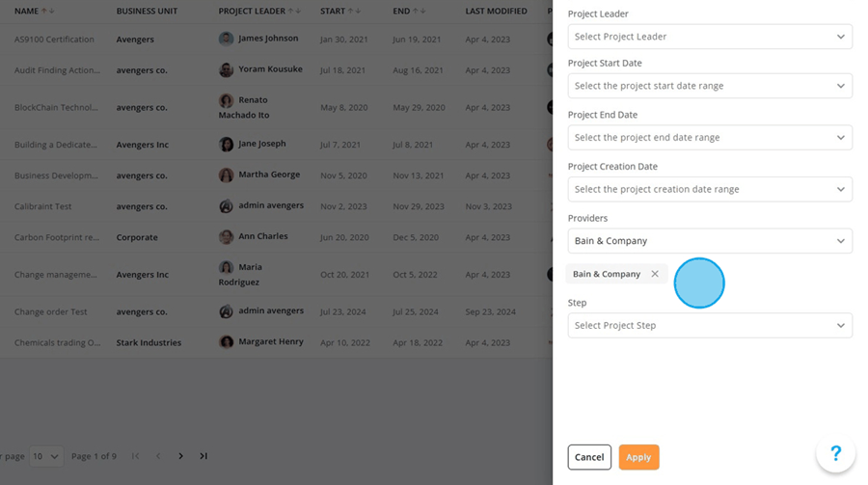Sort by Project Leader column arrows
This screenshot has width=868, height=485.
(294, 11)
